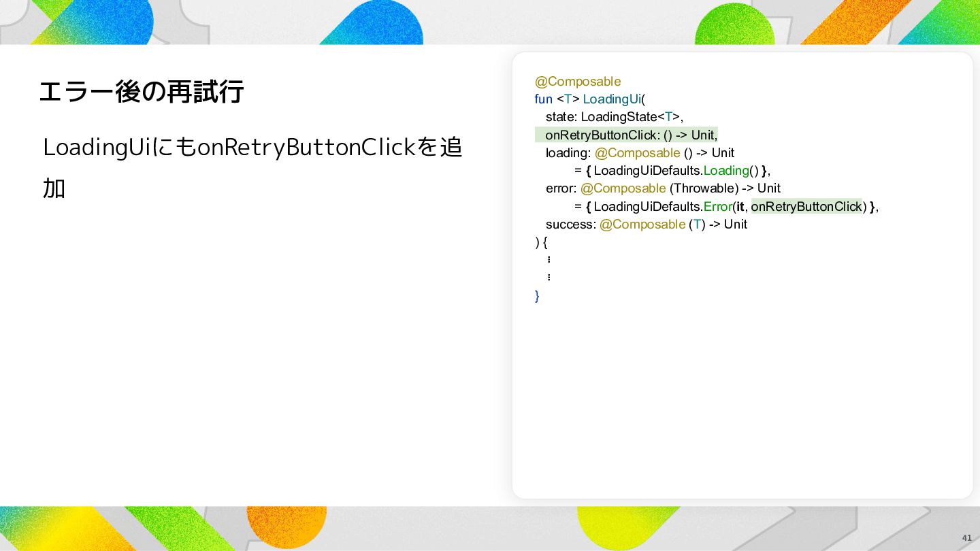Click the first vertical ellipsis in code body
The image size is (980, 551).
tap(549, 260)
